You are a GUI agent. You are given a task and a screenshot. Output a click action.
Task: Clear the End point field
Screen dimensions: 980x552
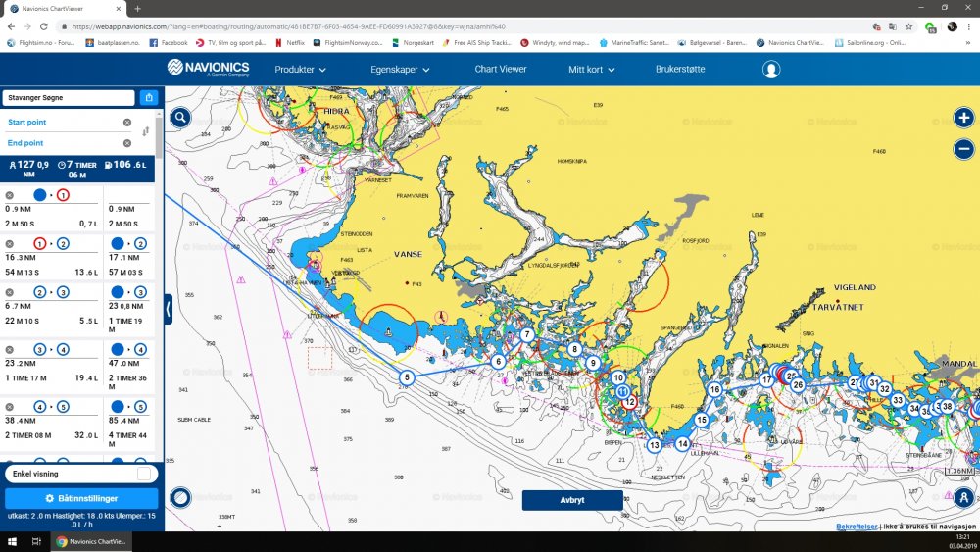tap(126, 143)
